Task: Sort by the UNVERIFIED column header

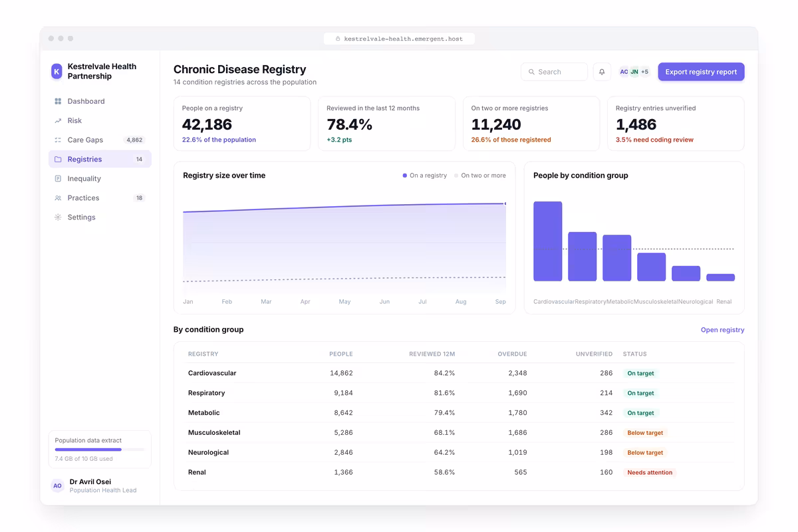Action: pyautogui.click(x=595, y=354)
